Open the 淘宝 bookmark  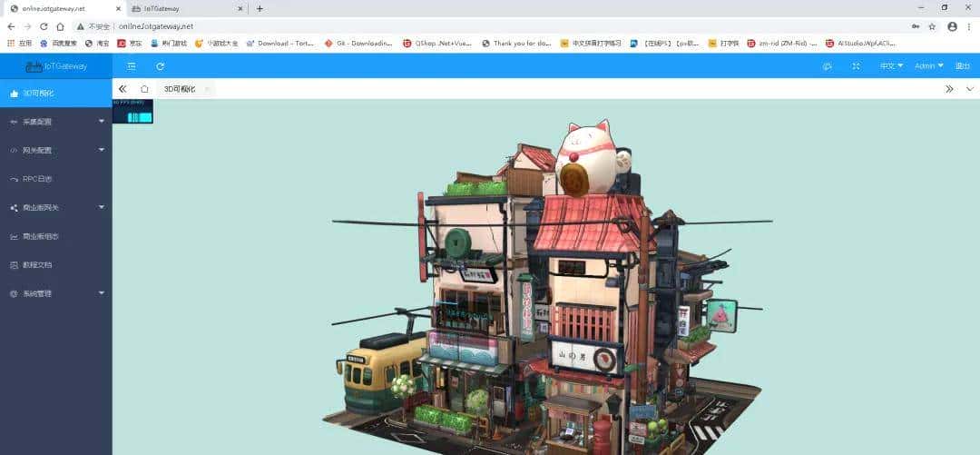[x=97, y=44]
